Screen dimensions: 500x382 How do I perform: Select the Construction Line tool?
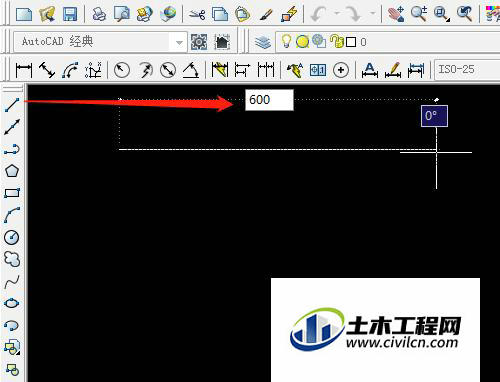tap(12, 127)
